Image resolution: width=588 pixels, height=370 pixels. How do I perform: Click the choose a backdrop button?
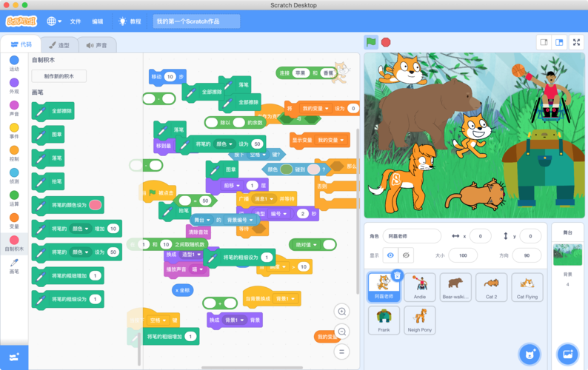click(568, 354)
